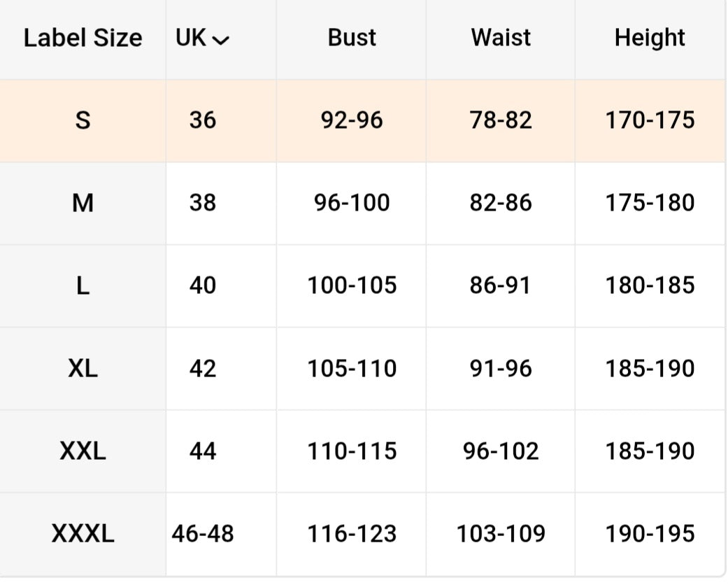Select the XXL label size row
Image resolution: width=728 pixels, height=585 pixels.
click(x=83, y=451)
